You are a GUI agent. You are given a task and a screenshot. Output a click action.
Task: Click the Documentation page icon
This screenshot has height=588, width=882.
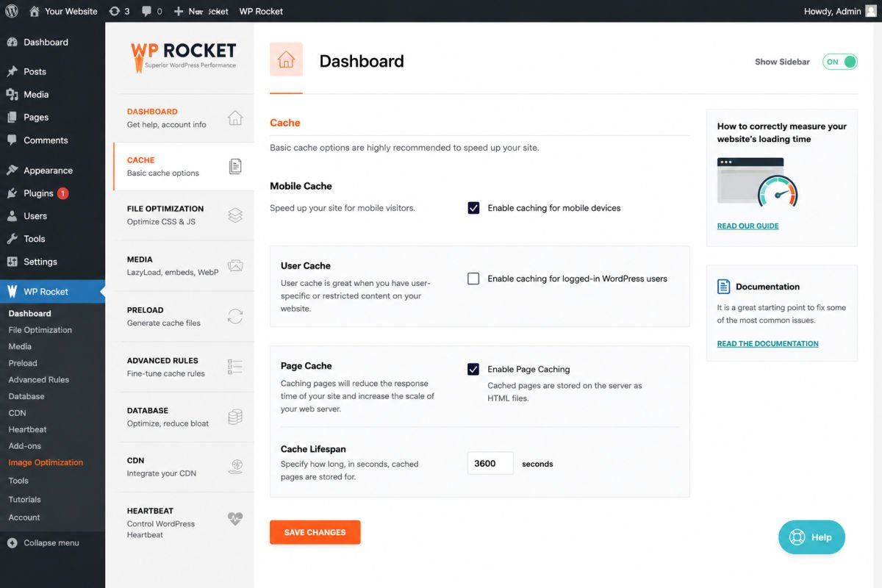[x=723, y=287]
